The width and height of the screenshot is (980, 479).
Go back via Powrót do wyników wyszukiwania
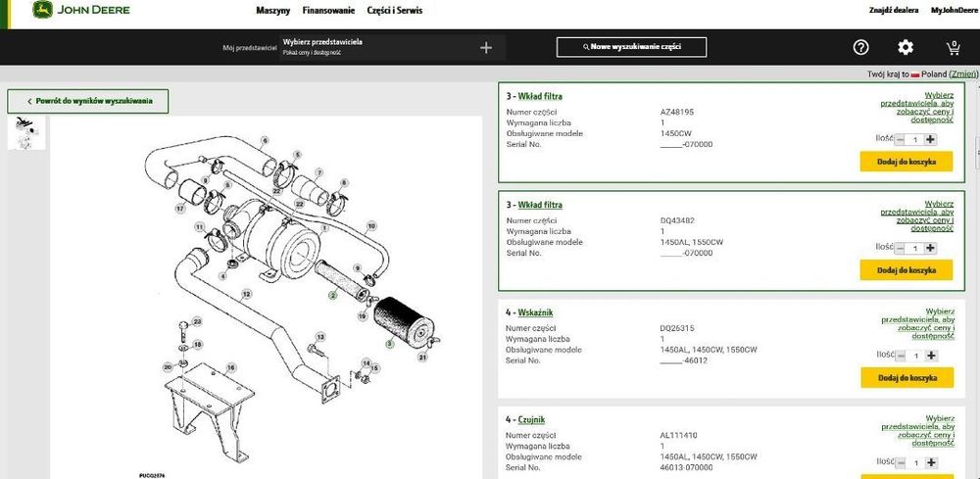pos(88,101)
